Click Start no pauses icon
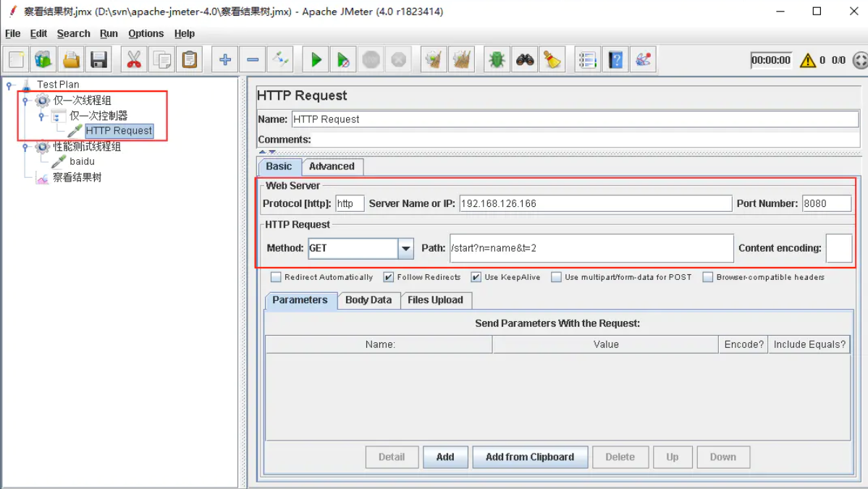Screen dimensions: 868x489 click(x=343, y=60)
